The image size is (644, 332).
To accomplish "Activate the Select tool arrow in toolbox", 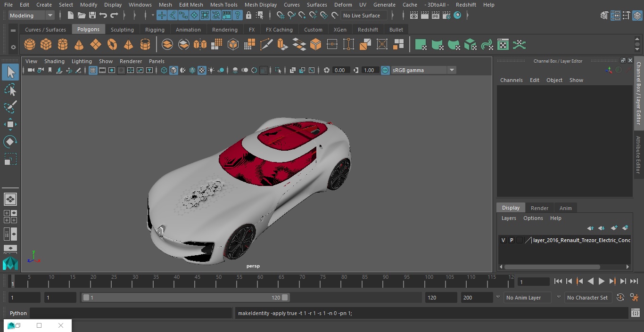I will point(10,72).
